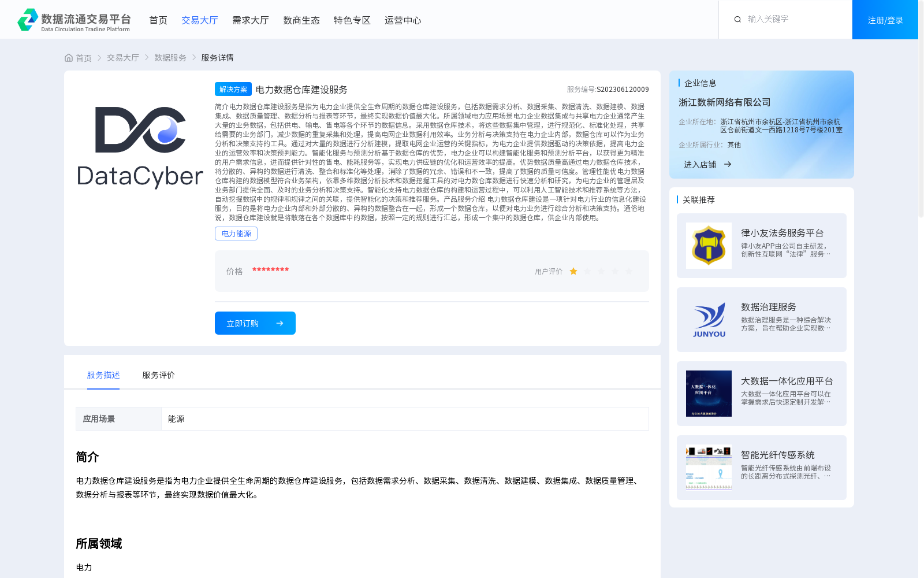The width and height of the screenshot is (924, 578).
Task: Click the platform logo icon
Action: (x=28, y=20)
